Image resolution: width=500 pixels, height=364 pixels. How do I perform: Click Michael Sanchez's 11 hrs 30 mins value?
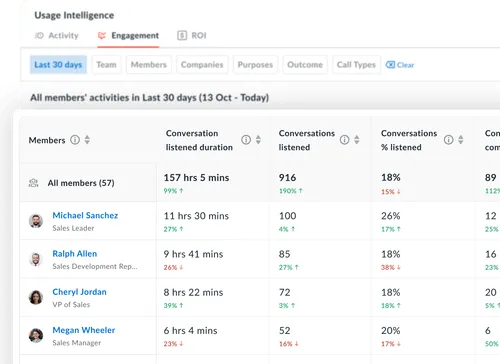coord(196,216)
